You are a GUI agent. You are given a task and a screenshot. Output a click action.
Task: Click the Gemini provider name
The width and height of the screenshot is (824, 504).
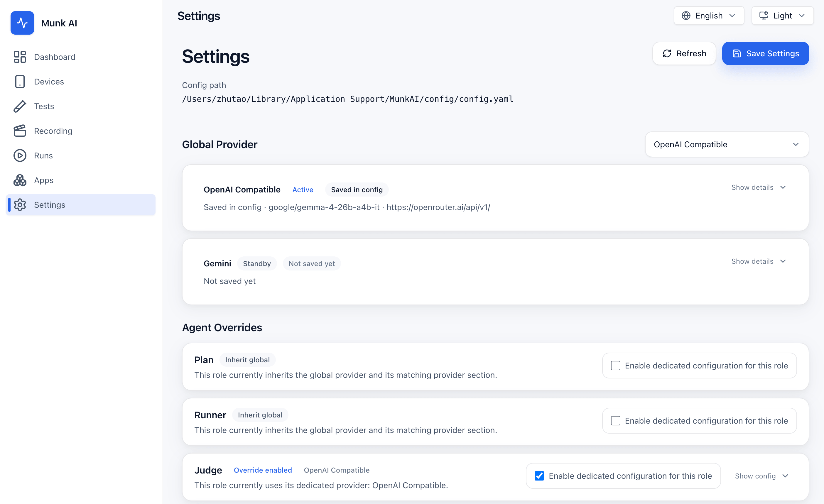coord(217,263)
